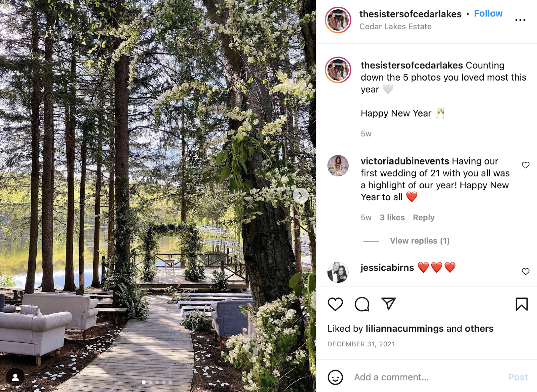Reply to victoriadubinevents comment
Image resolution: width=537 pixels, height=392 pixels.
tap(424, 217)
